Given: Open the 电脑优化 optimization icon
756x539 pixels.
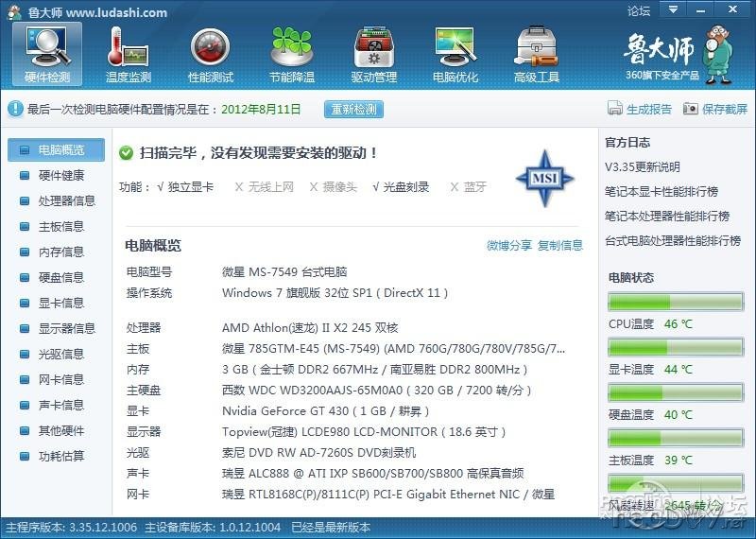Looking at the screenshot, I should pyautogui.click(x=455, y=54).
